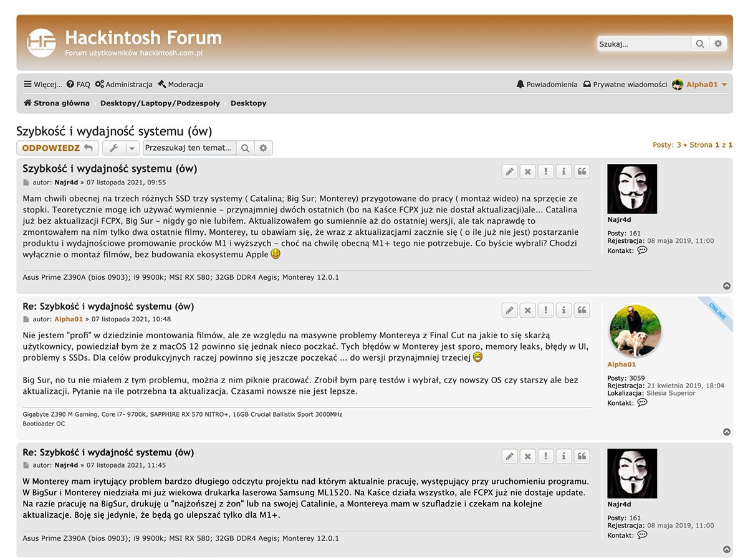
Task: Open Re: heading of Alpha01's post
Action: pos(108,306)
